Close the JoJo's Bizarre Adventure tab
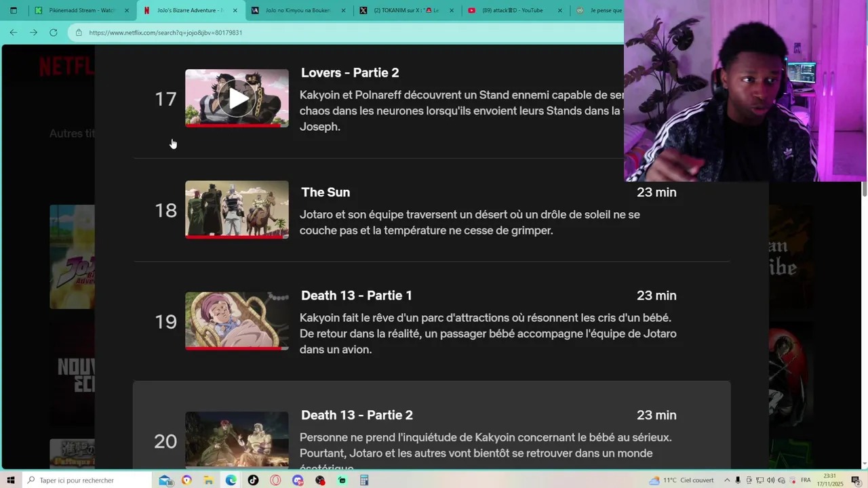This screenshot has height=488, width=868. point(235,10)
